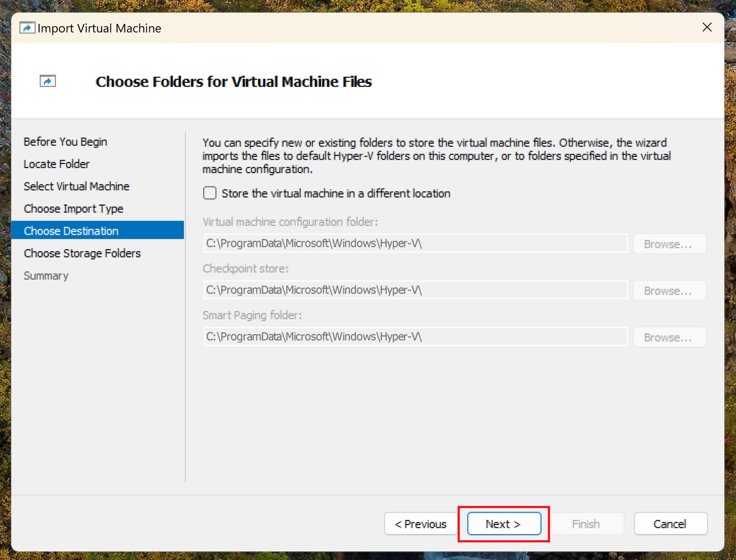The width and height of the screenshot is (736, 560).
Task: Cancel the import wizard
Action: (670, 524)
